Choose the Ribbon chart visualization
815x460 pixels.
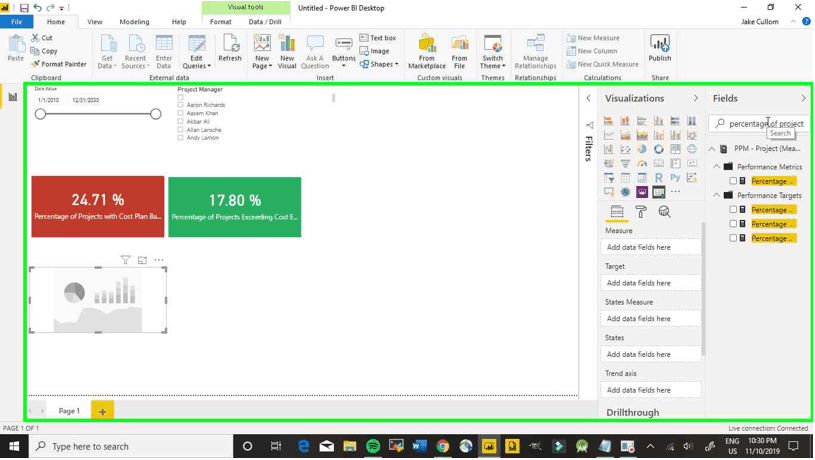tap(692, 135)
